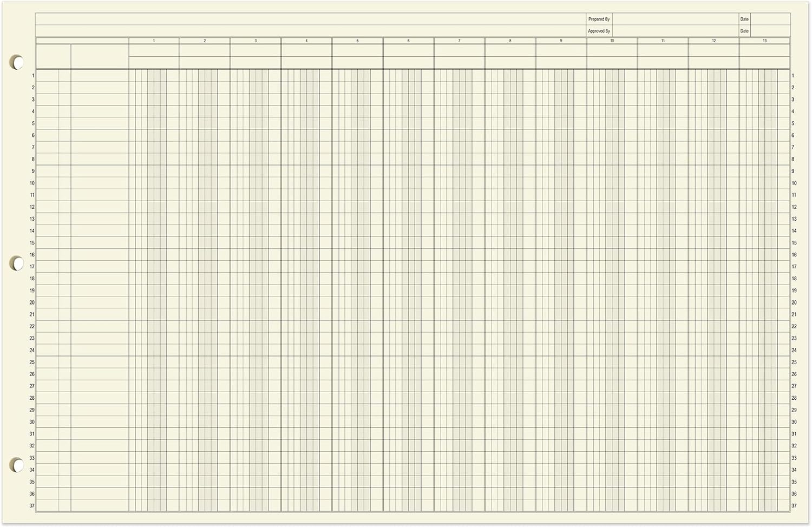Select row number 25 in right margin
This screenshot has width=812, height=528.
coord(794,362)
